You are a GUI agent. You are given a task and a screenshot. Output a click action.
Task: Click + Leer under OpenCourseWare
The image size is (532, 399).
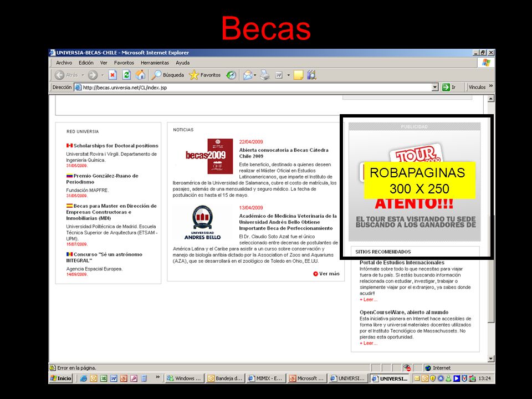tap(369, 343)
